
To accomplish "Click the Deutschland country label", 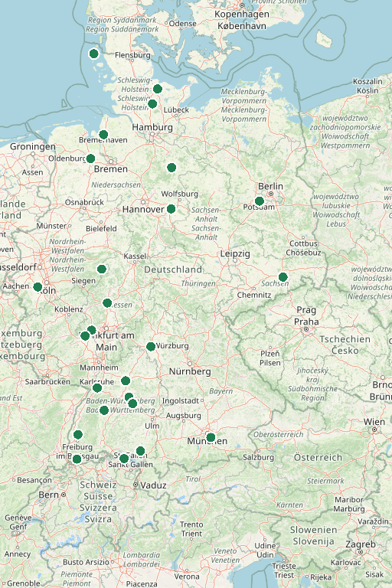I will 173,269.
